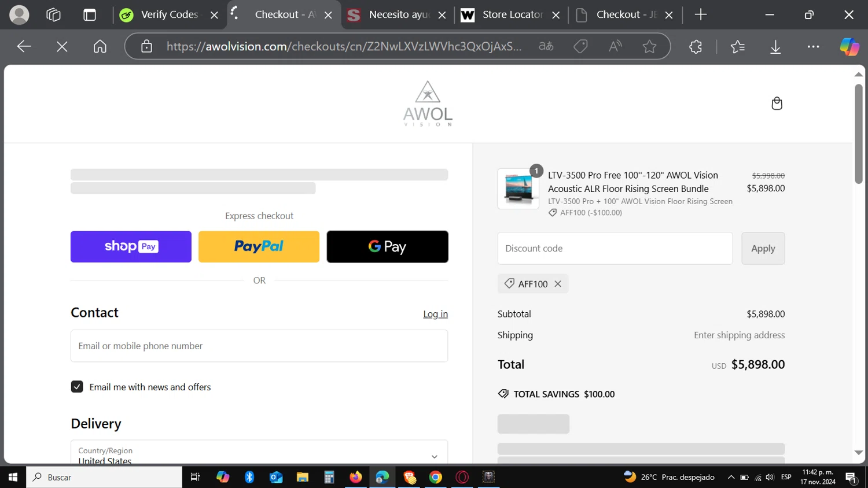The image size is (868, 488).
Task: Close the Verify Codes tab
Action: tap(214, 16)
